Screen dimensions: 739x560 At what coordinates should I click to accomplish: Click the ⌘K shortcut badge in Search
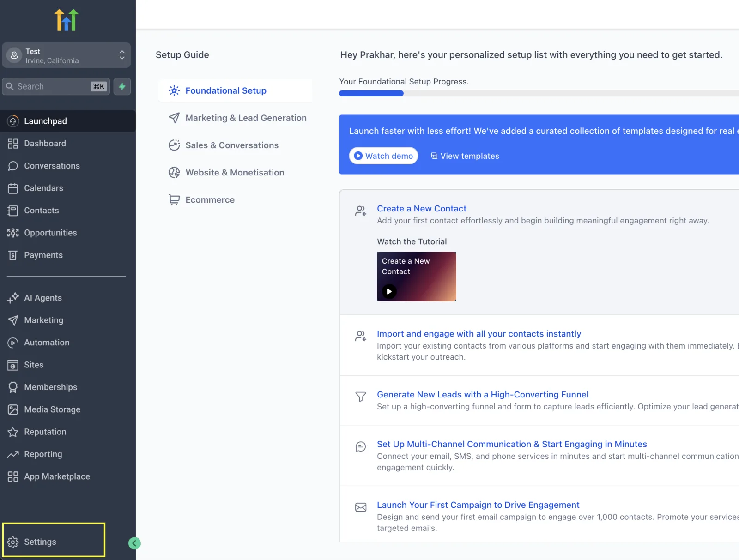click(x=99, y=86)
